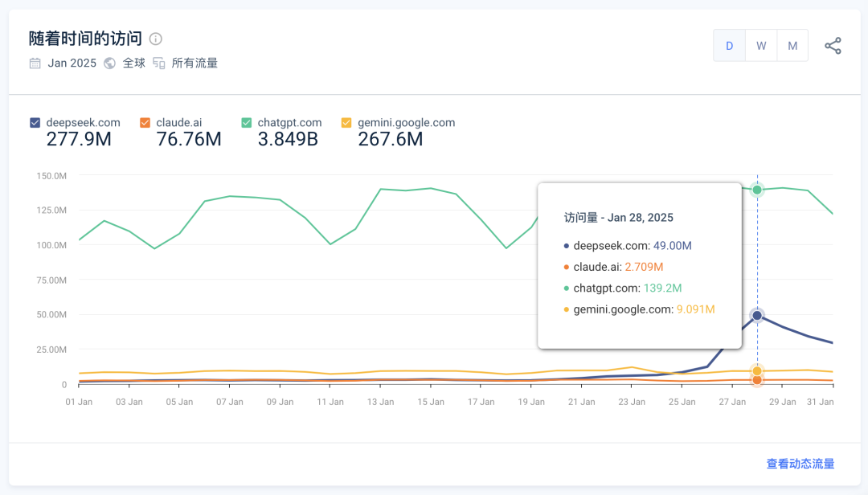
Task: Click the 277.9M deepseek total
Action: click(79, 140)
